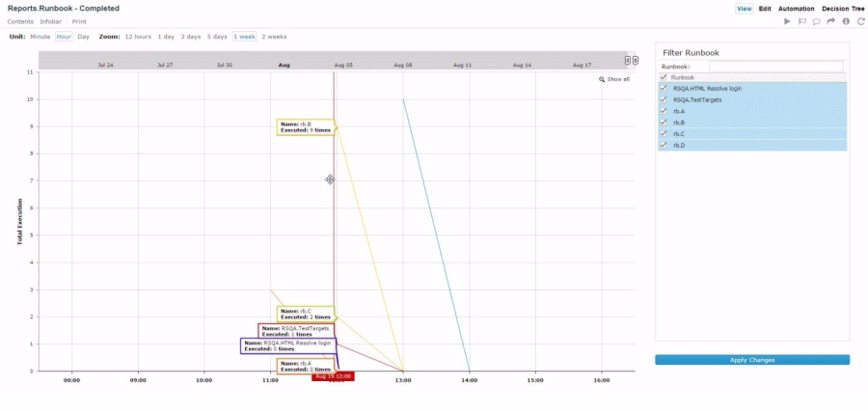Click the gray timeline overview bar at Aug 08

point(403,60)
